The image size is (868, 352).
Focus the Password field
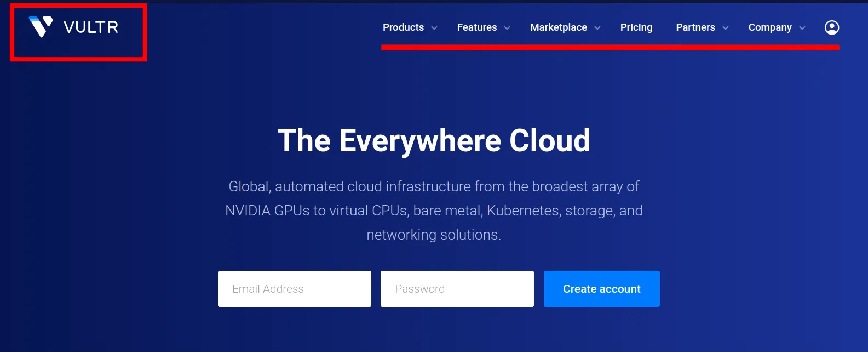point(457,289)
